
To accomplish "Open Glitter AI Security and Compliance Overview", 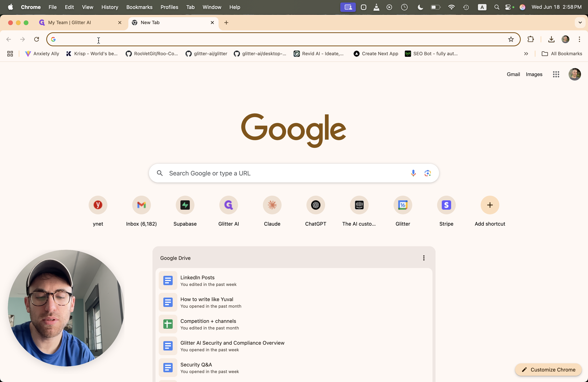I will coord(294,346).
